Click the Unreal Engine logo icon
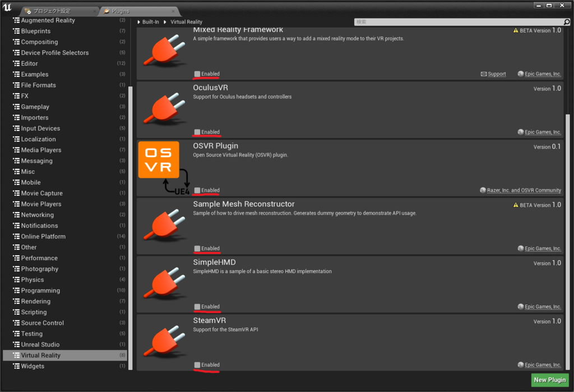Screen dimensions: 574x392 [x=7, y=7]
